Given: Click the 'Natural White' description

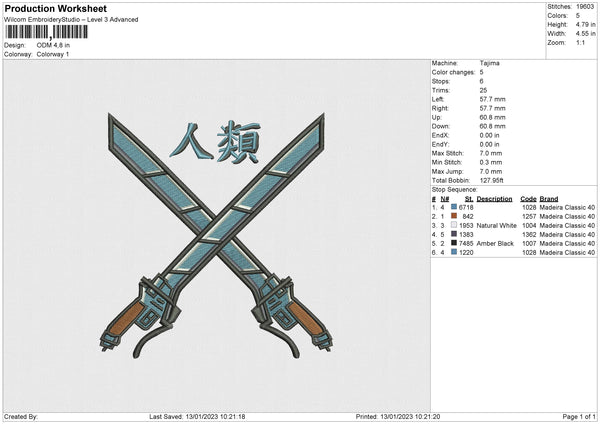Looking at the screenshot, I should [497, 225].
